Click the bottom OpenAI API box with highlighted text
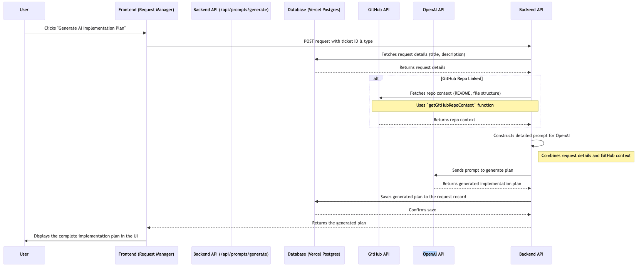This screenshot has width=644, height=271. pyautogui.click(x=433, y=255)
